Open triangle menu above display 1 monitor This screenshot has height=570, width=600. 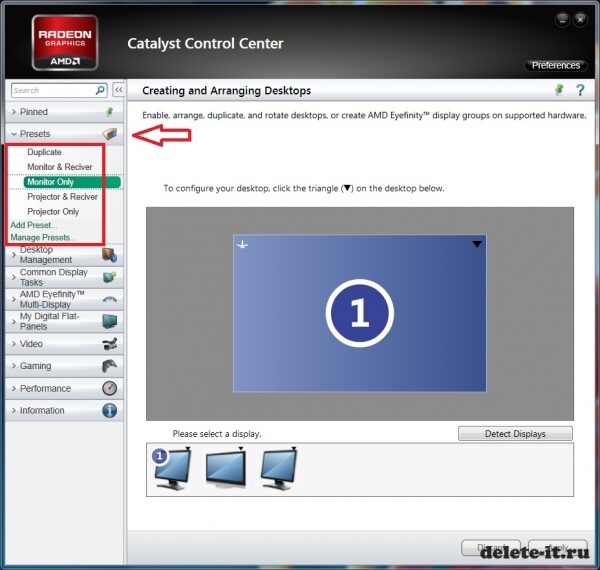pyautogui.click(x=188, y=448)
